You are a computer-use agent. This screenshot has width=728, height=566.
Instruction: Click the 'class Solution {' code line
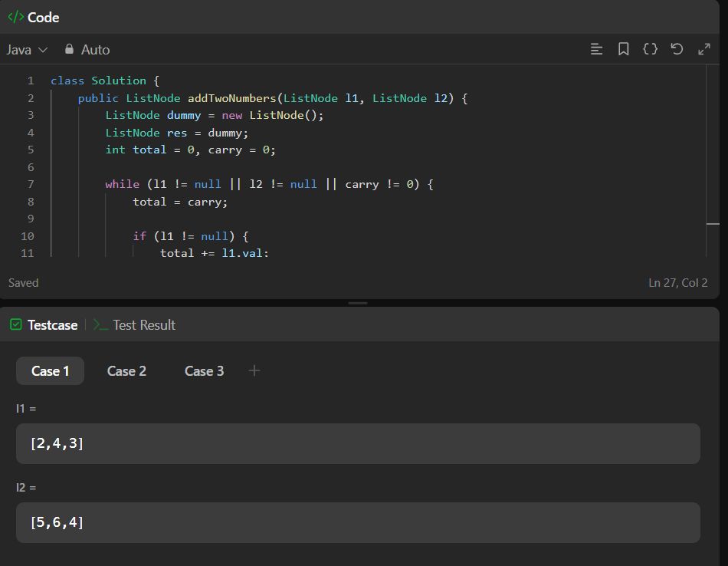(x=105, y=81)
